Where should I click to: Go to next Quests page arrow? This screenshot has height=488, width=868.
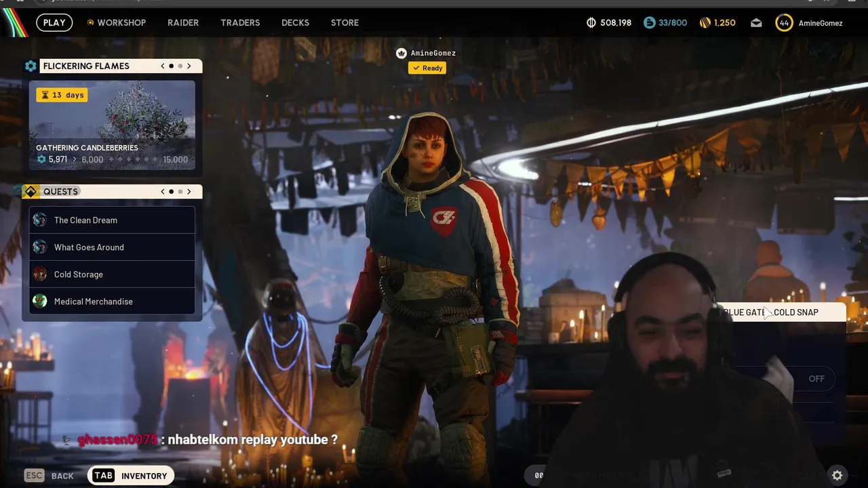click(189, 192)
